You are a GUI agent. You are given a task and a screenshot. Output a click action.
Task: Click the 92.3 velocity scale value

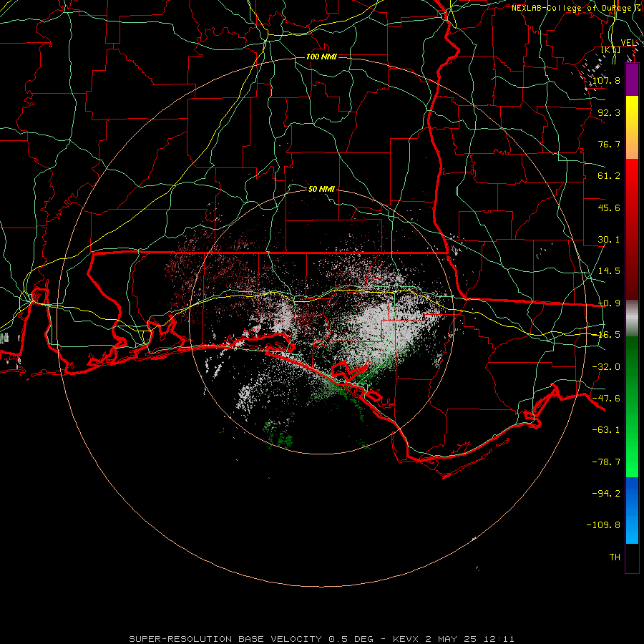[609, 112]
